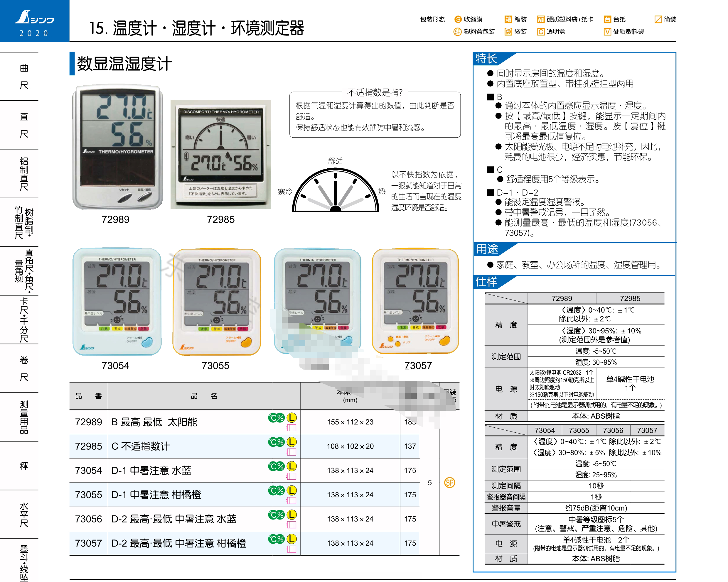This screenshot has height=582, width=728.
Task: Open the 卡尺·千分尺 side index tab
Action: pos(19,320)
